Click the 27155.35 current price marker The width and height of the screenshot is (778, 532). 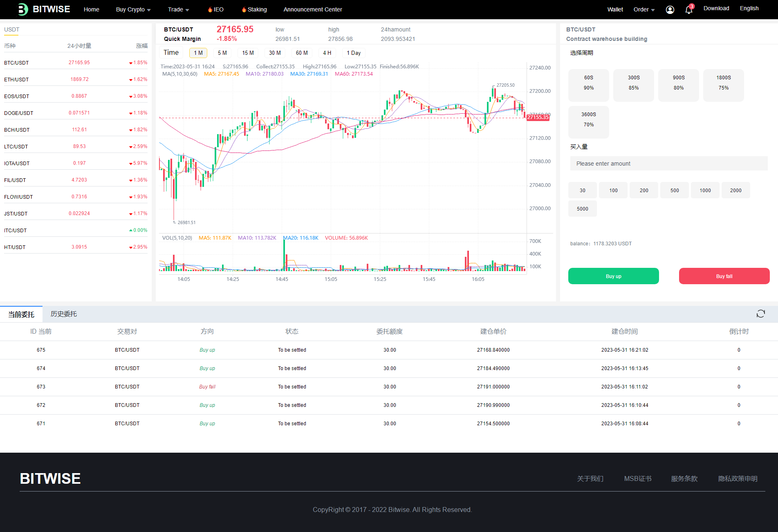point(538,117)
